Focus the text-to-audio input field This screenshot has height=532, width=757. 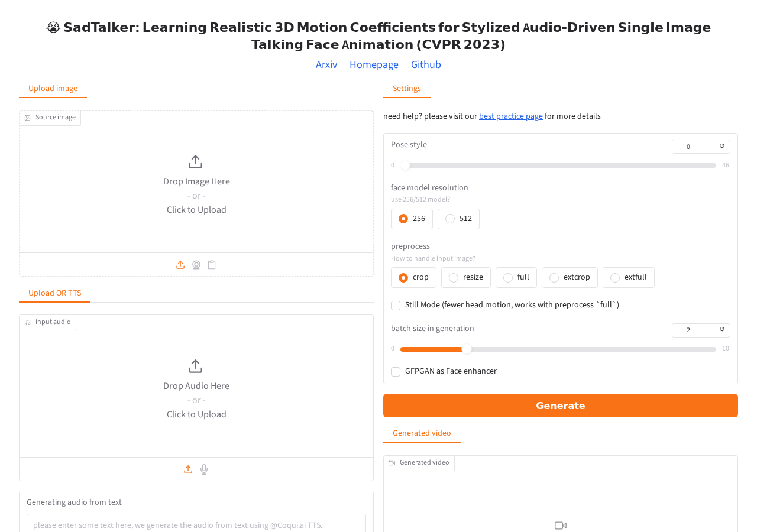[x=196, y=523]
